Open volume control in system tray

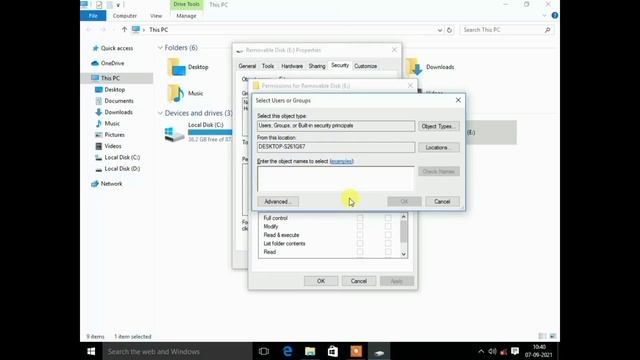pos(493,351)
